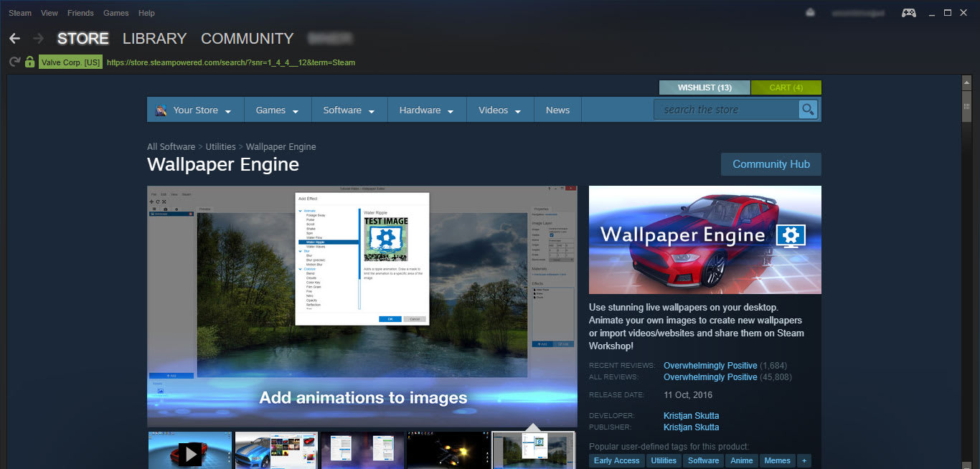980x469 pixels.
Task: Open the Steam menu
Action: click(19, 12)
